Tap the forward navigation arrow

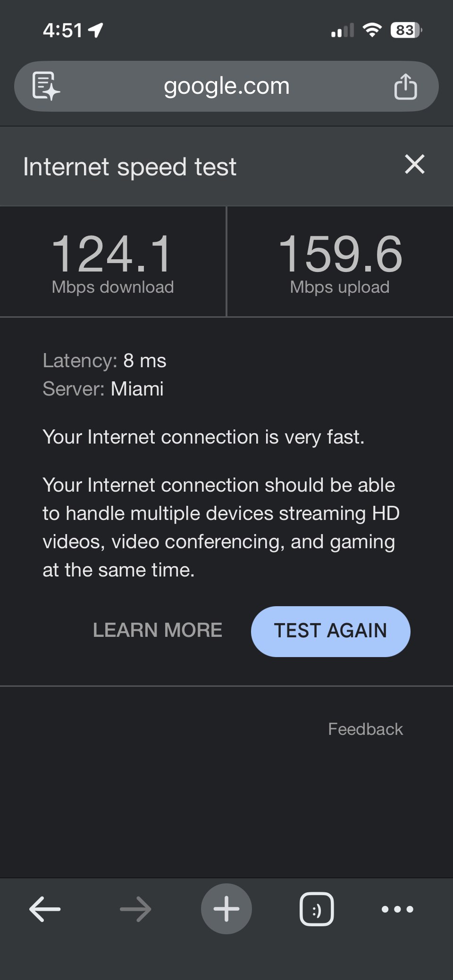coord(135,909)
